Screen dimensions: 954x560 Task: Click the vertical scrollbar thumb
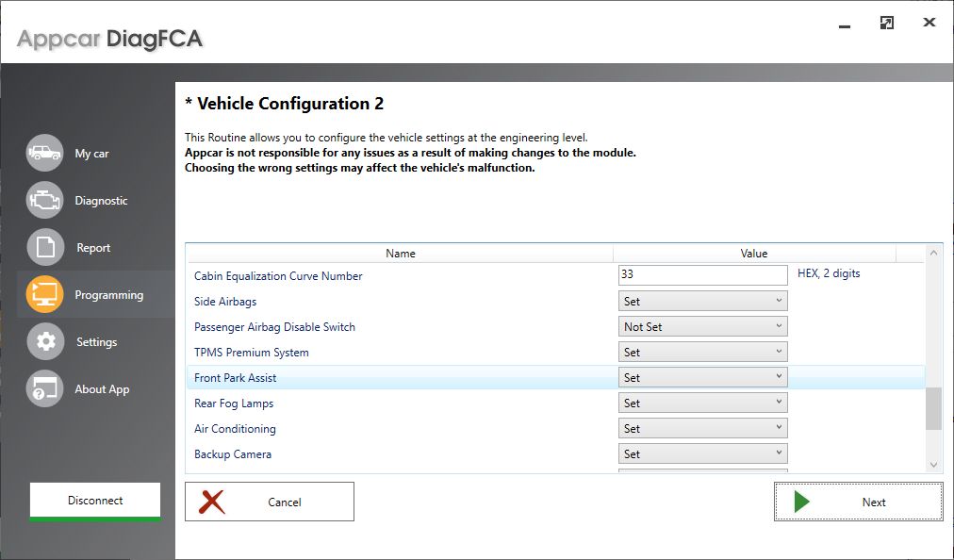point(933,408)
